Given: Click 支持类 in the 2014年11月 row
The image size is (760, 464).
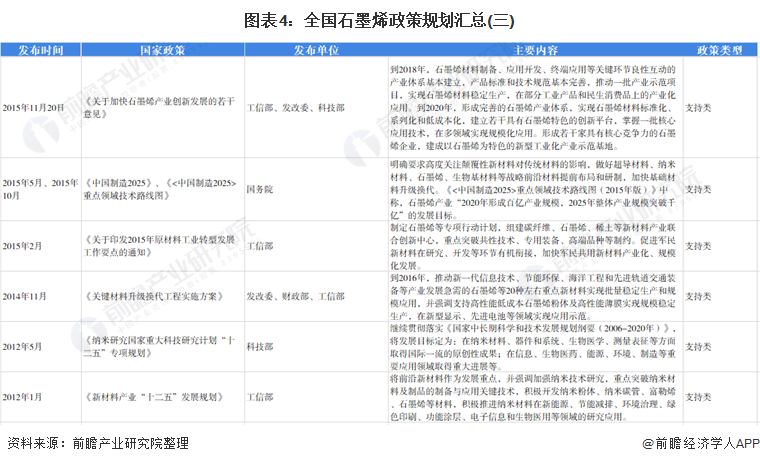Looking at the screenshot, I should (698, 296).
